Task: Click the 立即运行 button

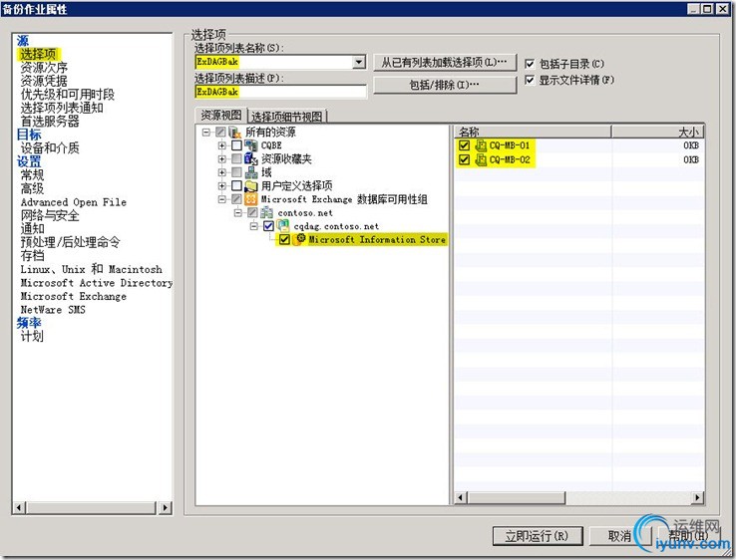Action: (537, 536)
